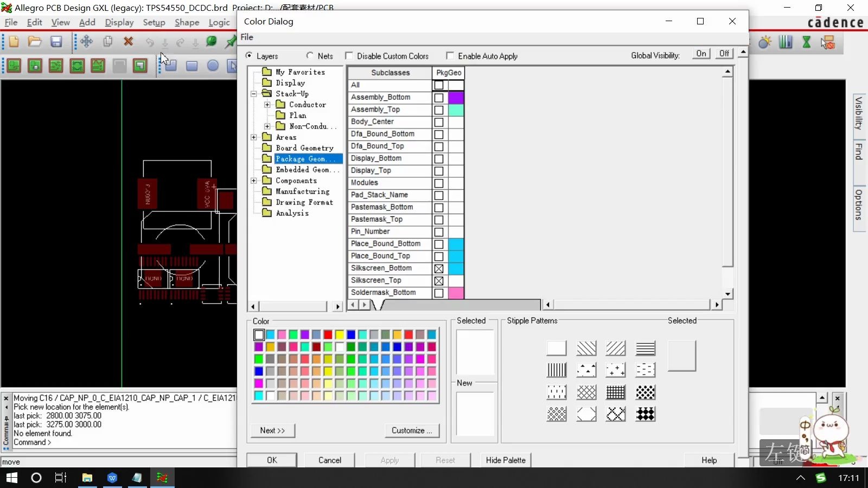Image resolution: width=868 pixels, height=488 pixels.
Task: Select the Move tool icon
Action: click(86, 42)
